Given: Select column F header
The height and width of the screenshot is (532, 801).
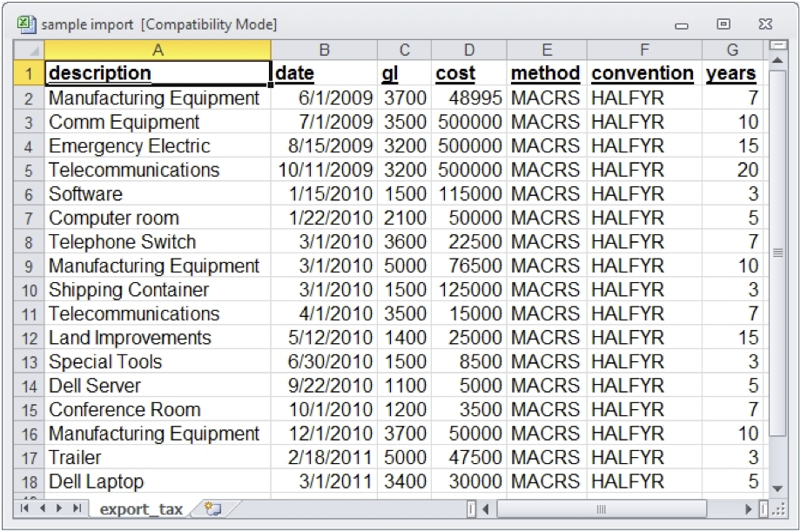Looking at the screenshot, I should tap(644, 51).
